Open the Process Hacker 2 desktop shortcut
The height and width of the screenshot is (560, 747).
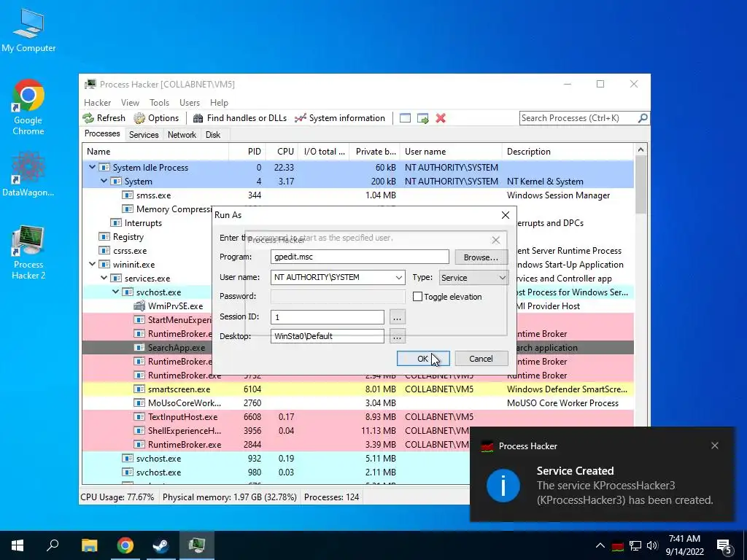tap(28, 253)
